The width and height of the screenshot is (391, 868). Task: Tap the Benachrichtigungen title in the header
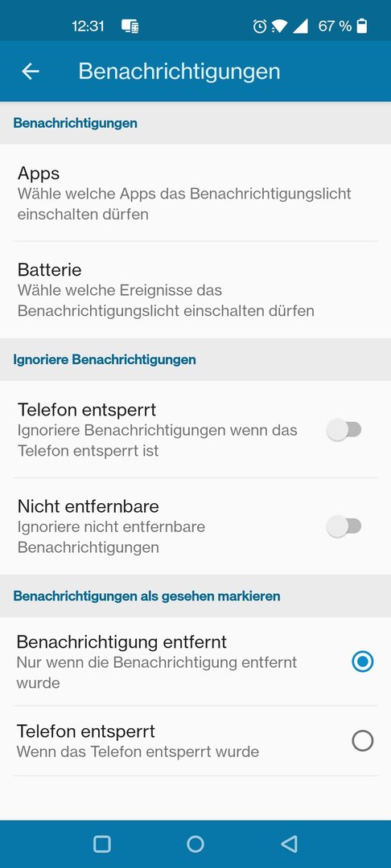(179, 72)
